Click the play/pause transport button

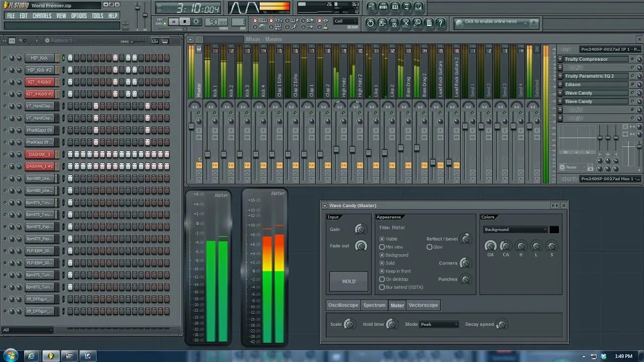pyautogui.click(x=174, y=22)
